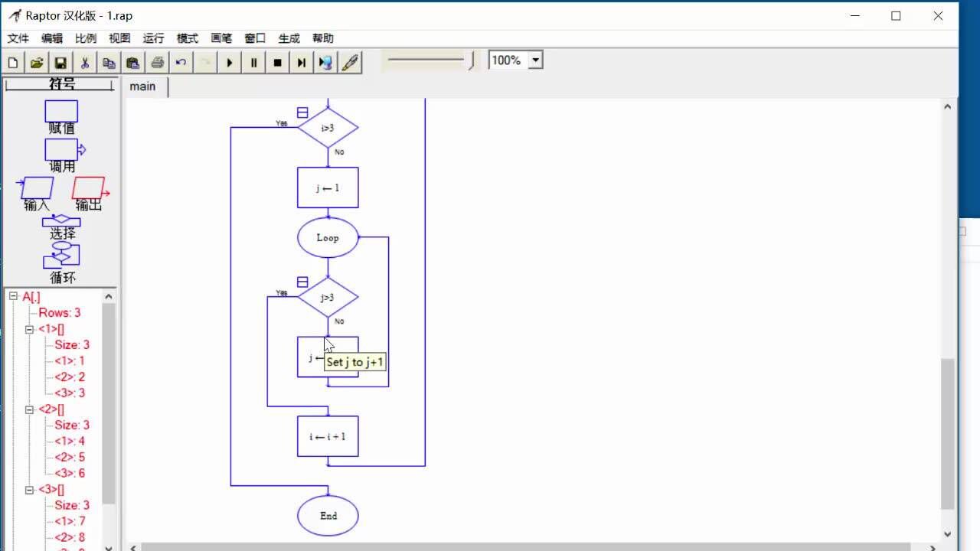This screenshot has height=551, width=980.
Task: Select the 输出 output symbol
Action: [x=88, y=188]
